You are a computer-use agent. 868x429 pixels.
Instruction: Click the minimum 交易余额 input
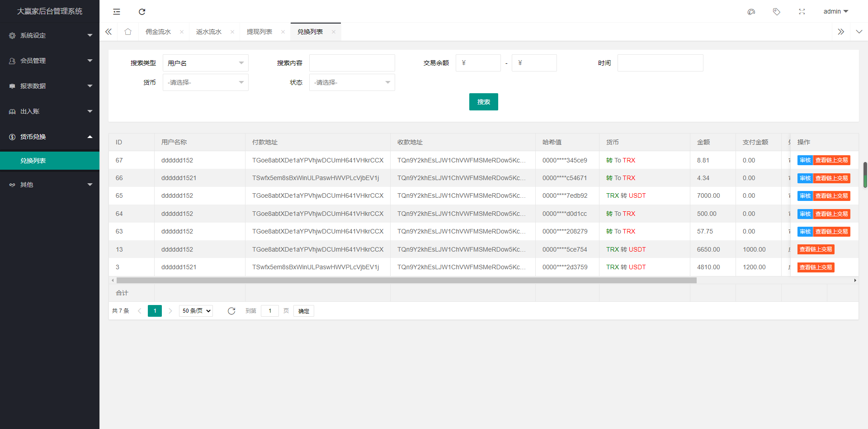coord(478,63)
